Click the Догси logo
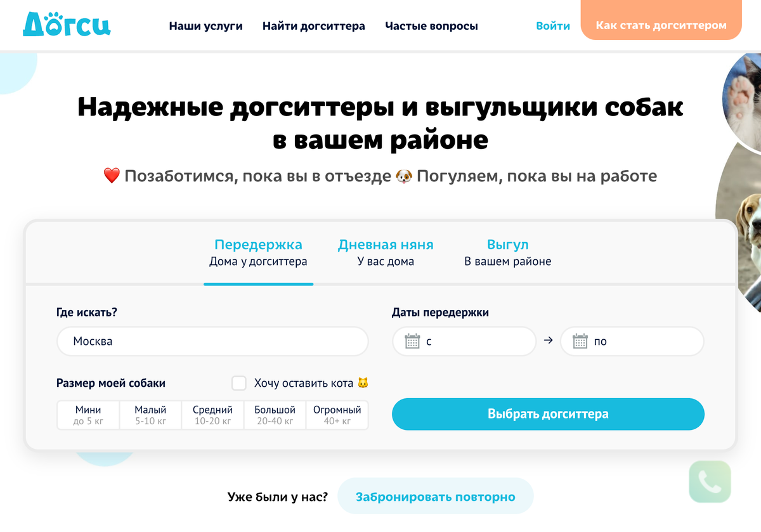 pos(67,23)
